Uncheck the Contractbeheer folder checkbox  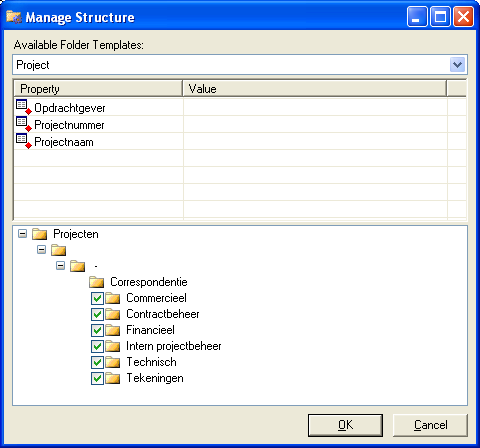pyautogui.click(x=97, y=314)
